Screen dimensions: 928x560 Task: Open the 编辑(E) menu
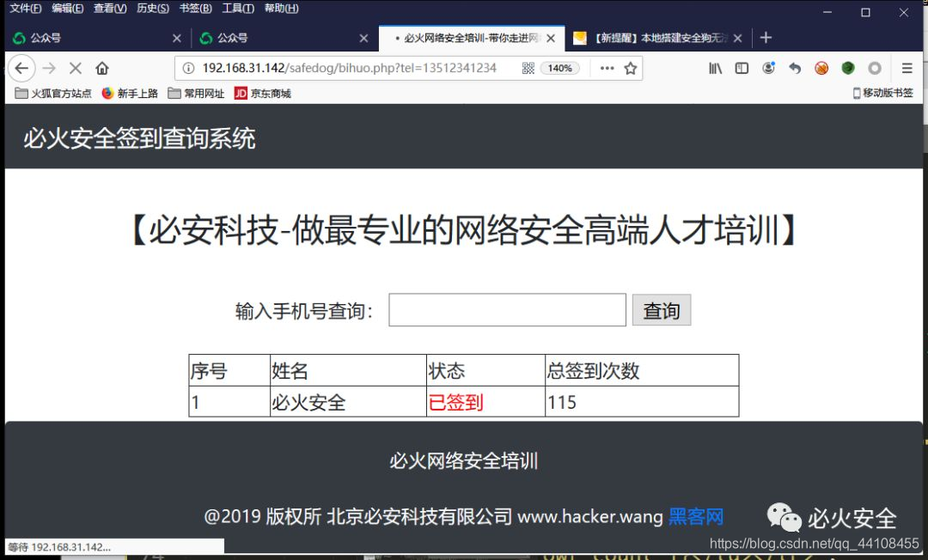point(68,9)
